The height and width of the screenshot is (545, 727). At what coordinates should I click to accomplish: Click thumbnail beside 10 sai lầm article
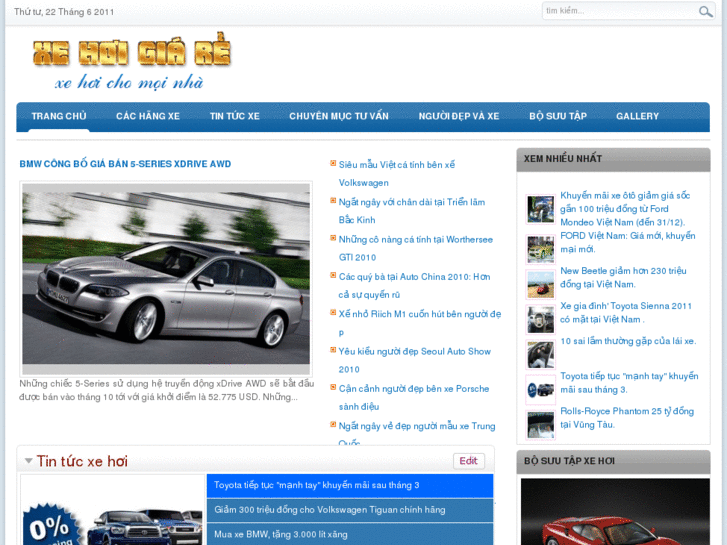click(541, 354)
